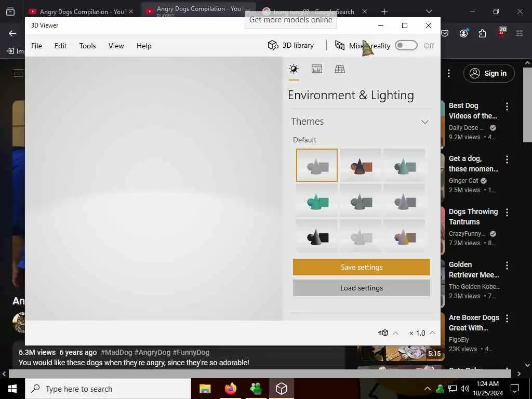Viewport: 532px width, 399px height.
Task: Toggle the Mixed reality switch
Action: [406, 46]
